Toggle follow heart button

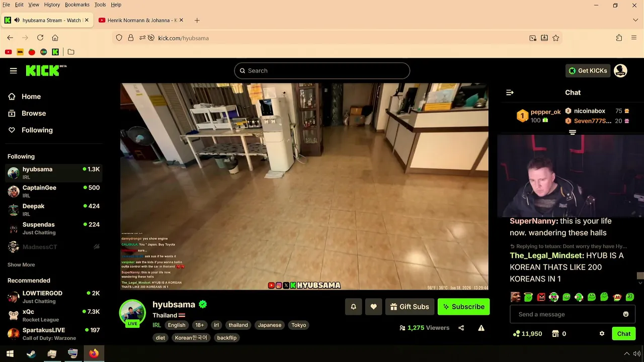(373, 307)
